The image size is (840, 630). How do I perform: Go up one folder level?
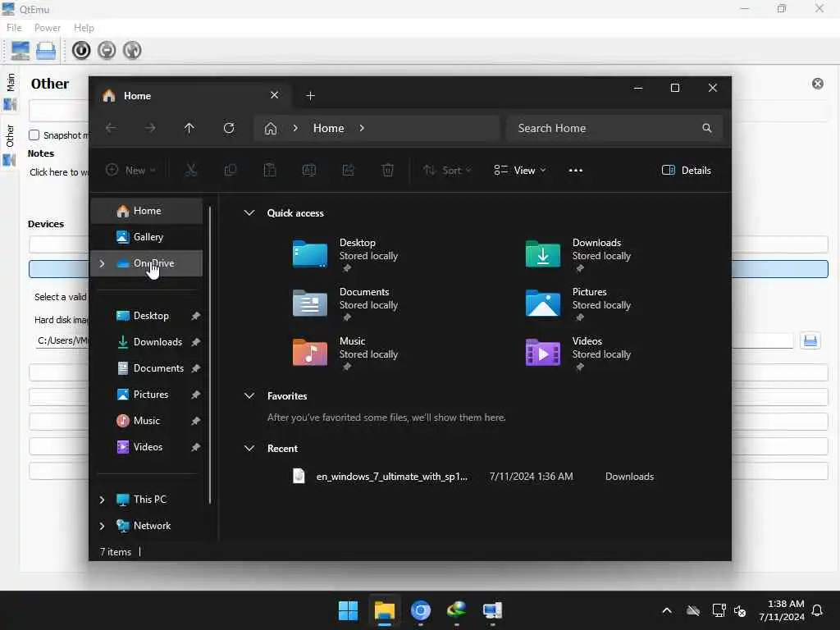(x=189, y=128)
